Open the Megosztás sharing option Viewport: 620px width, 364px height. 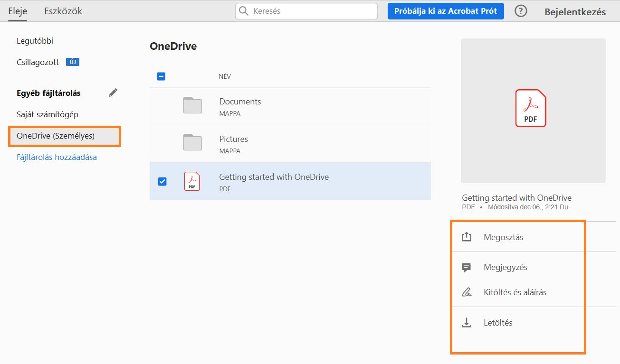503,236
